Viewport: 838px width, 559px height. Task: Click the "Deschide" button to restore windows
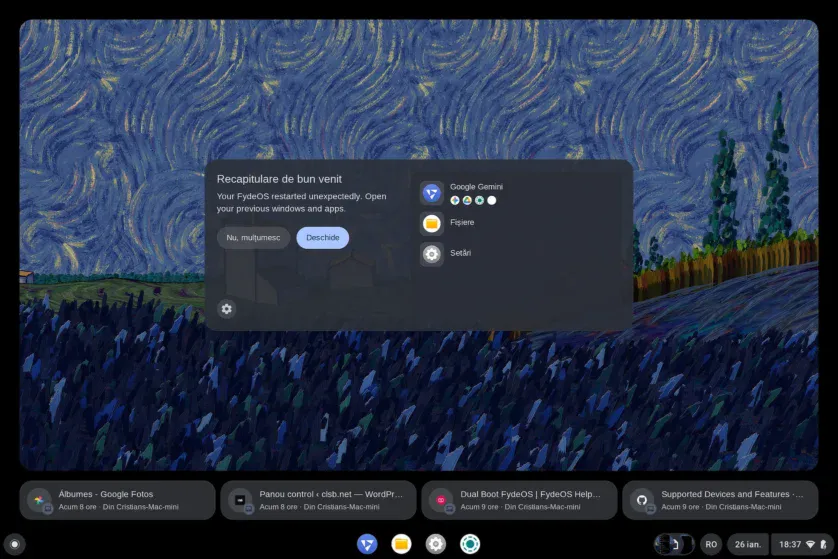tap(322, 238)
